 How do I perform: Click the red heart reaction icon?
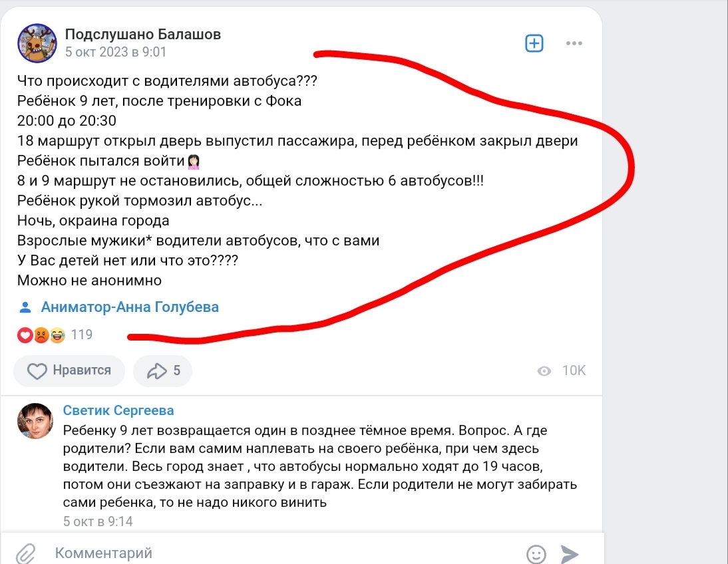[25, 335]
